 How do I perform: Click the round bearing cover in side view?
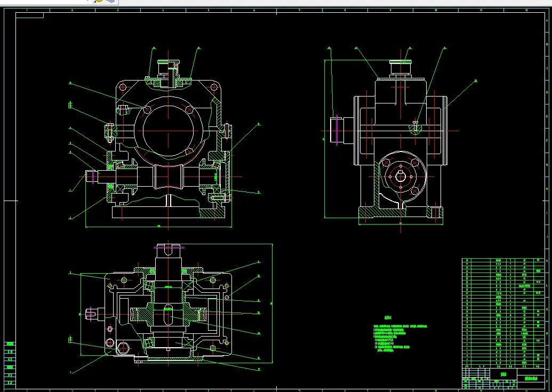click(401, 177)
